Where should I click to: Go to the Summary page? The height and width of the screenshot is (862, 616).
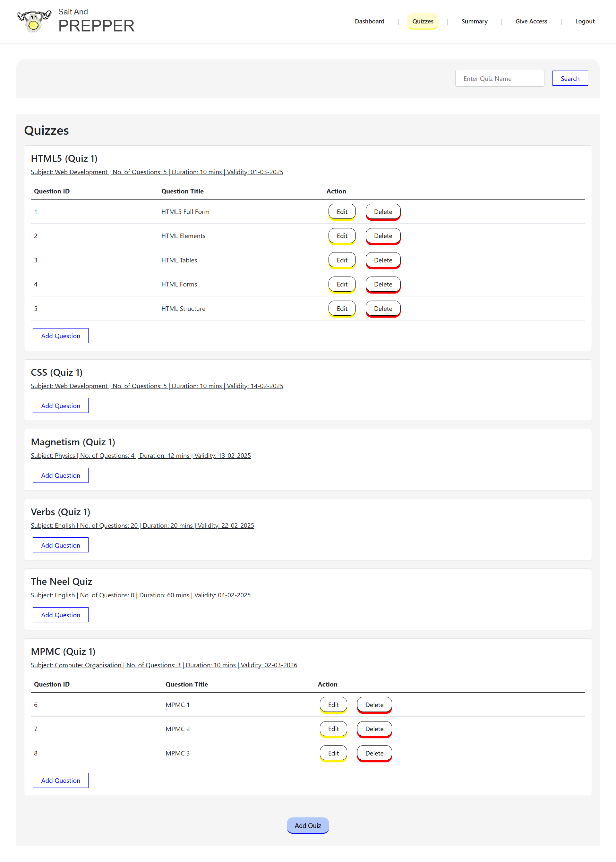(x=474, y=21)
